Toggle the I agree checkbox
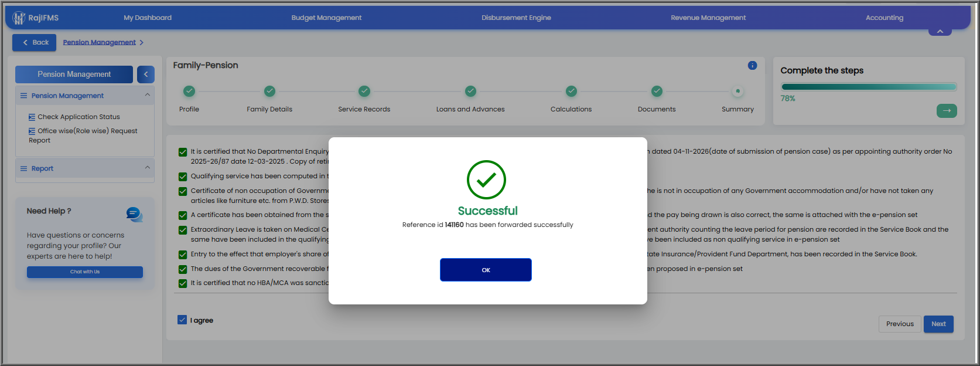Screen dimensions: 980x366 [x=182, y=320]
